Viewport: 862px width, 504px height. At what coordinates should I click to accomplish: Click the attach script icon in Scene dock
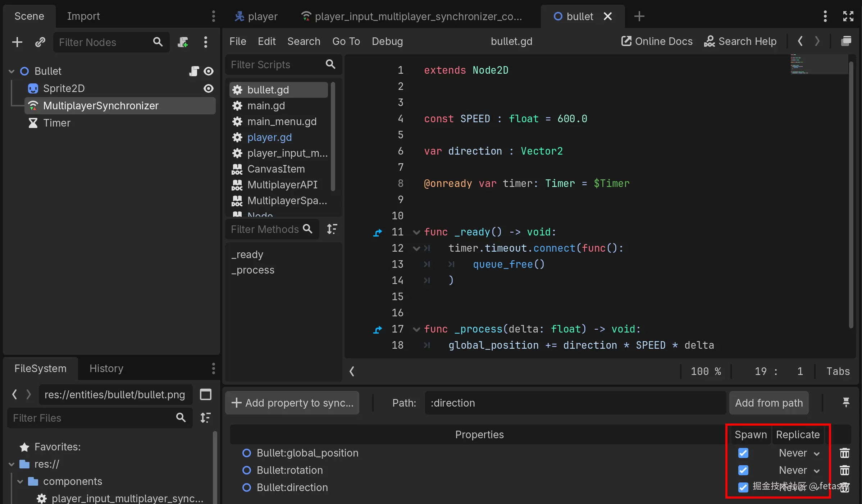click(183, 42)
